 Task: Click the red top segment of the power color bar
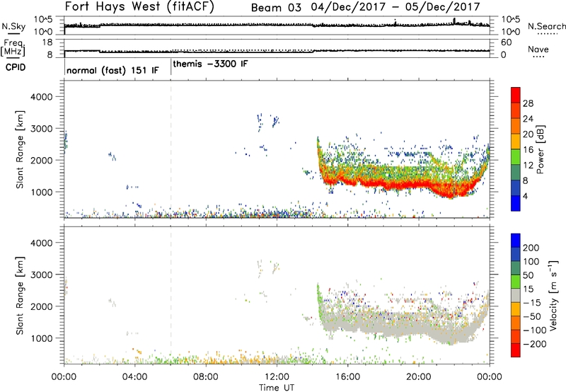click(516, 95)
